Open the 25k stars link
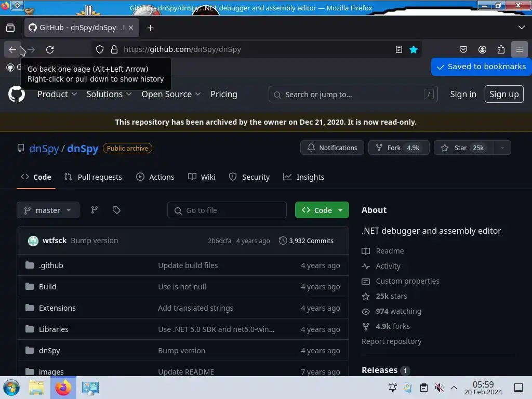 tap(391, 296)
